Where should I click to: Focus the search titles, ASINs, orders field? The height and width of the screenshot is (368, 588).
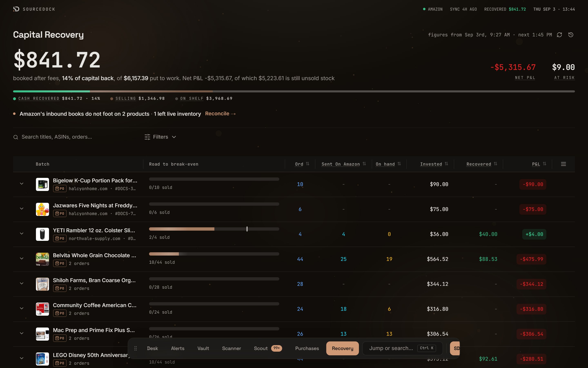click(75, 137)
